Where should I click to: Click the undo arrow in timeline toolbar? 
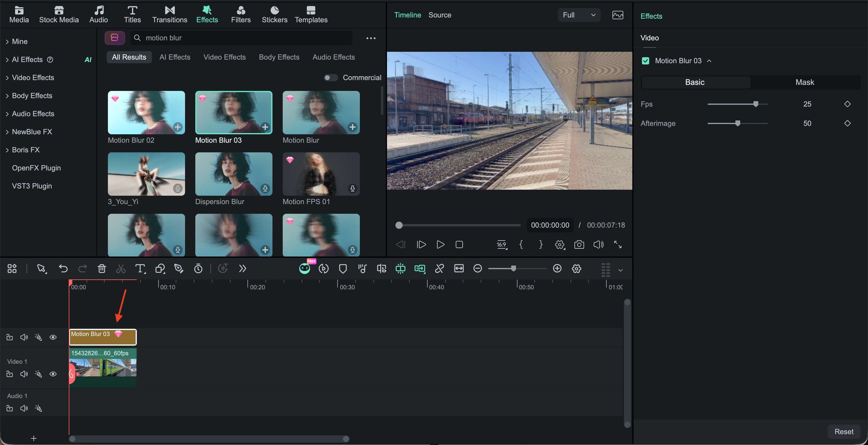tap(63, 269)
